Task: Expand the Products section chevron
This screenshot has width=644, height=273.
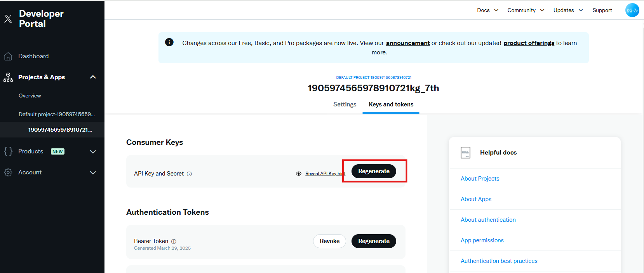Action: point(93,151)
